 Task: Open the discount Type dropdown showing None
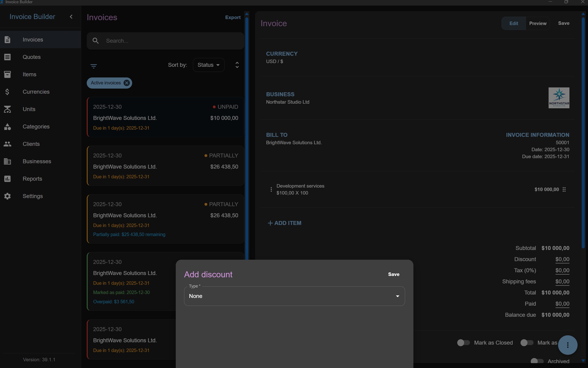[x=294, y=296]
